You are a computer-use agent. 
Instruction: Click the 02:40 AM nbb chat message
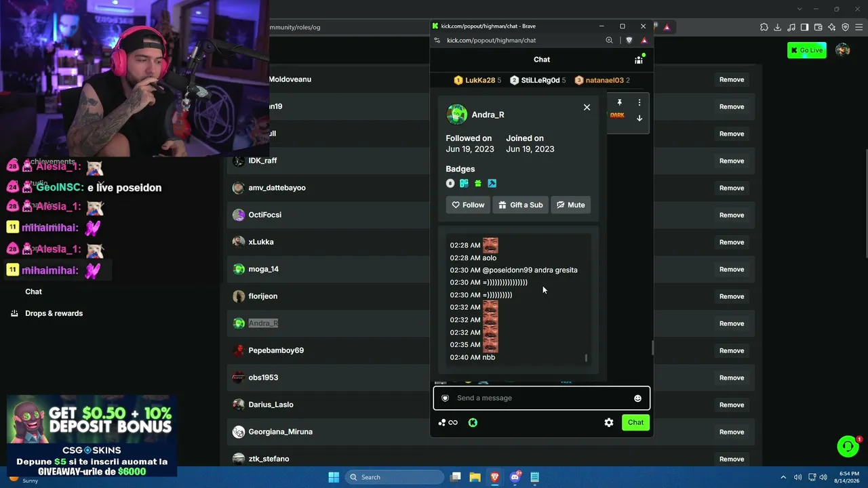click(473, 357)
